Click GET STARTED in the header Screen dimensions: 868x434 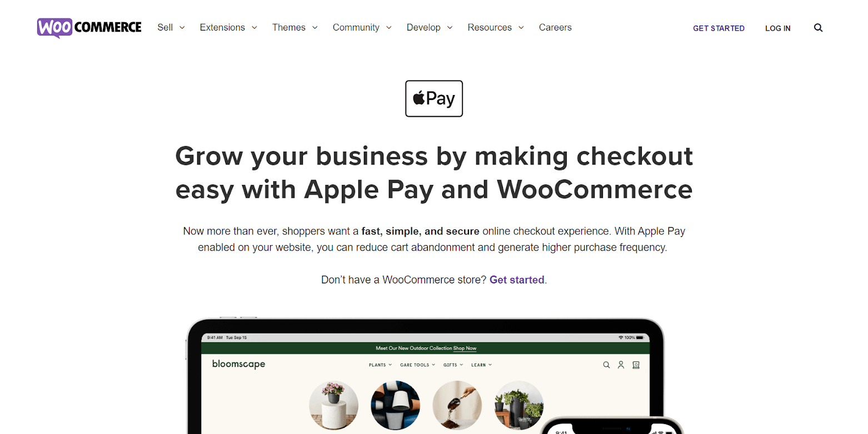point(719,28)
